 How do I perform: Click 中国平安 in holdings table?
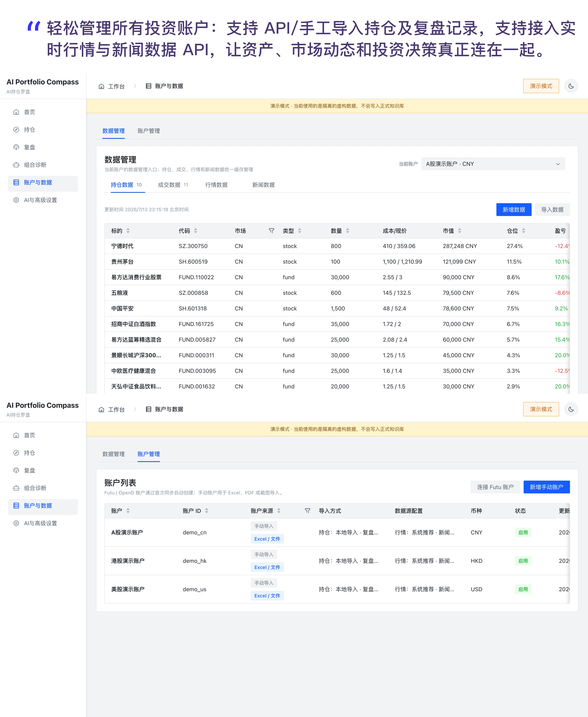point(122,308)
